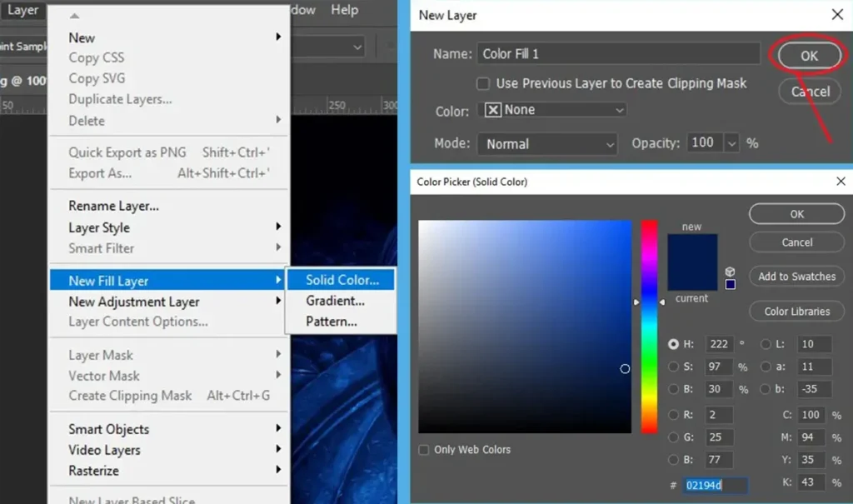
Task: Tick the Only Web Colors checkbox
Action: [x=423, y=450]
